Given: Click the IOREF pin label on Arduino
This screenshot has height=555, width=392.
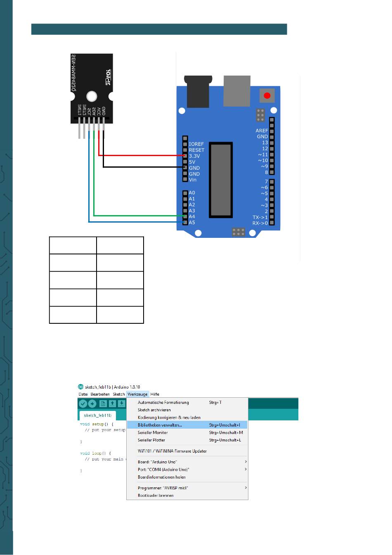Looking at the screenshot, I should [x=196, y=144].
